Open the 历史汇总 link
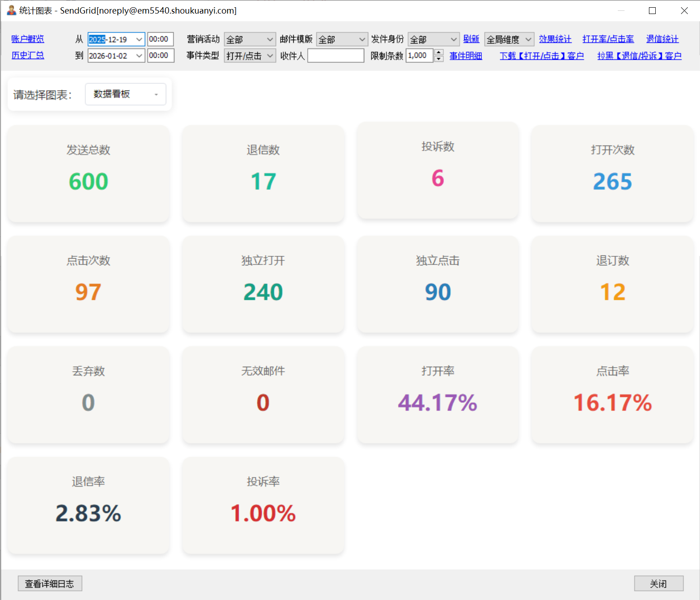The width and height of the screenshot is (700, 600). (x=28, y=56)
